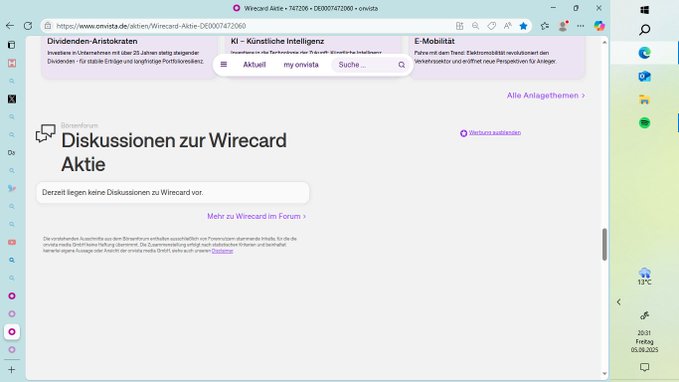This screenshot has height=382, width=679.
Task: Open the clock showing 20:31 Freitag
Action: coord(644,341)
